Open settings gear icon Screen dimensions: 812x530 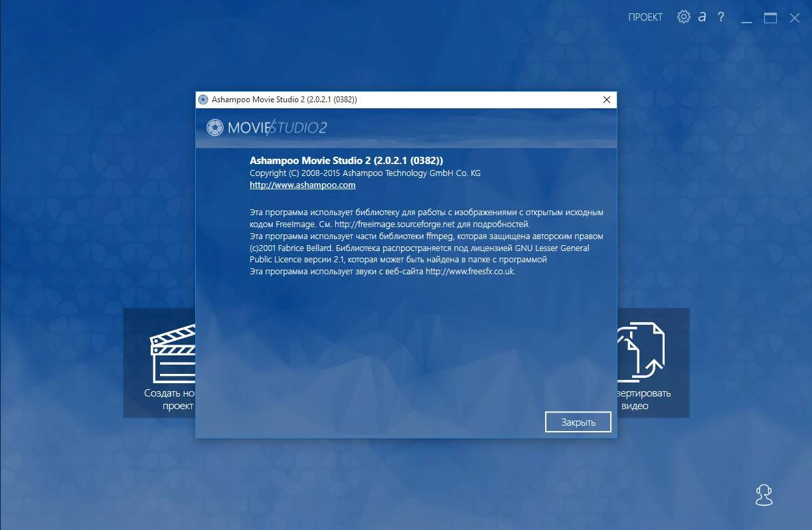tap(683, 17)
